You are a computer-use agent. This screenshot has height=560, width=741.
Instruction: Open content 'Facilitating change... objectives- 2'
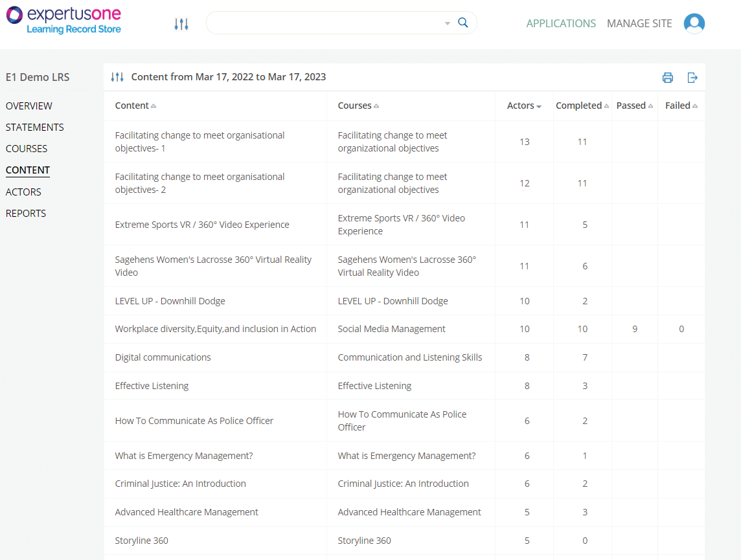199,183
